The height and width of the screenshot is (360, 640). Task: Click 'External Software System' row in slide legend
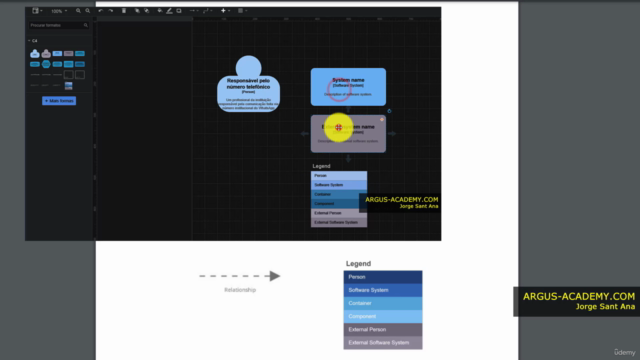[x=383, y=342]
